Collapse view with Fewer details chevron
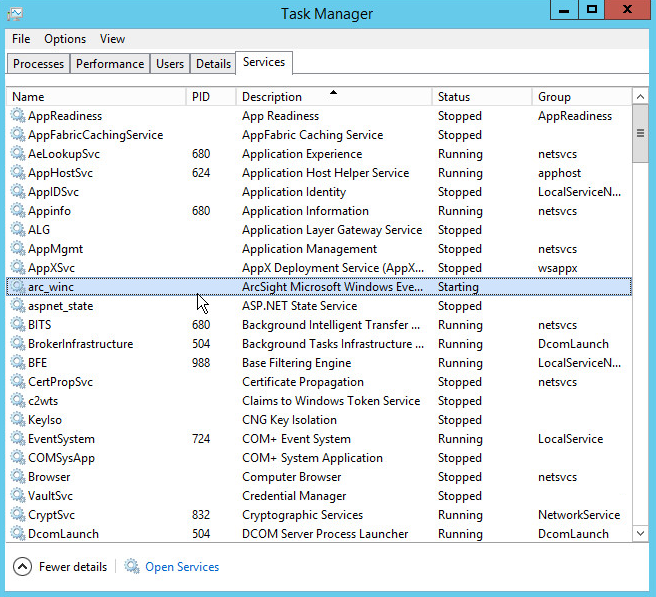The image size is (656, 597). [x=22, y=567]
